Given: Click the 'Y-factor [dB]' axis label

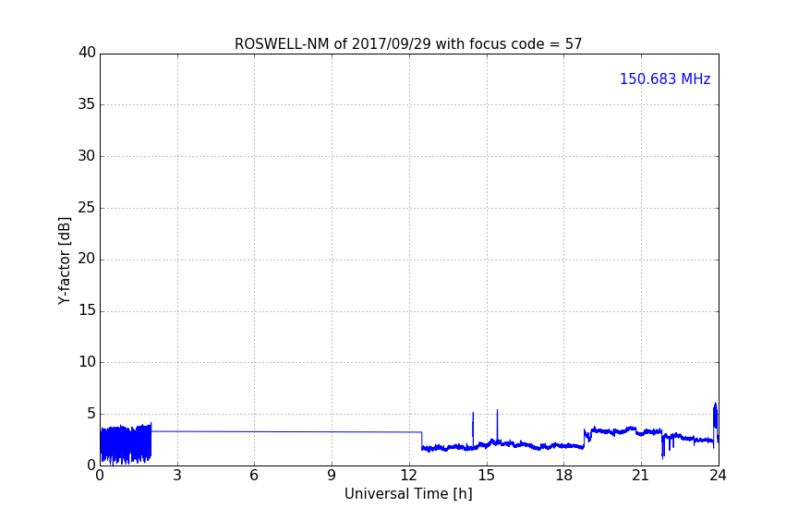Looking at the screenshot, I should point(64,260).
